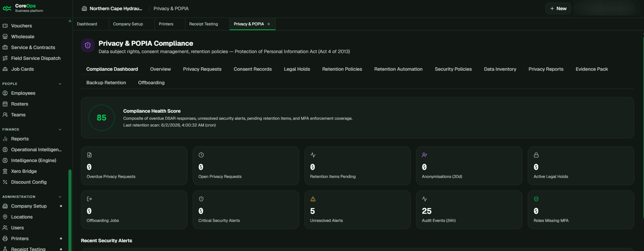This screenshot has height=251, width=644.
Task: Click the New button
Action: tap(558, 8)
